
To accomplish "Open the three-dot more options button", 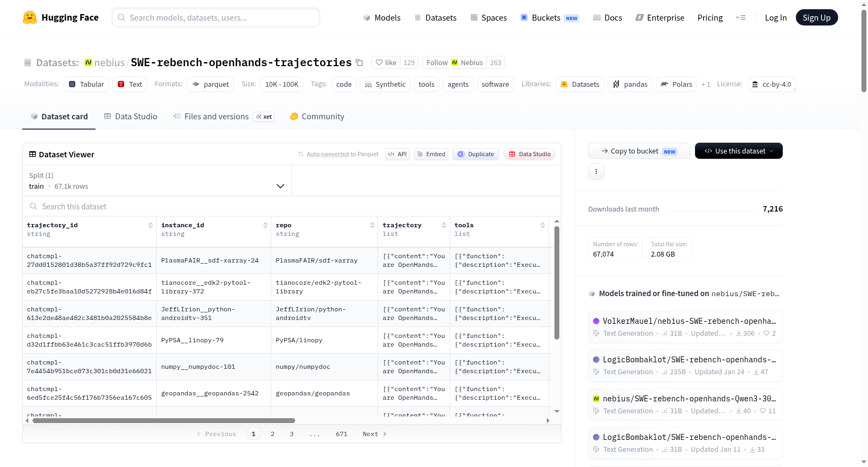I will (x=596, y=171).
